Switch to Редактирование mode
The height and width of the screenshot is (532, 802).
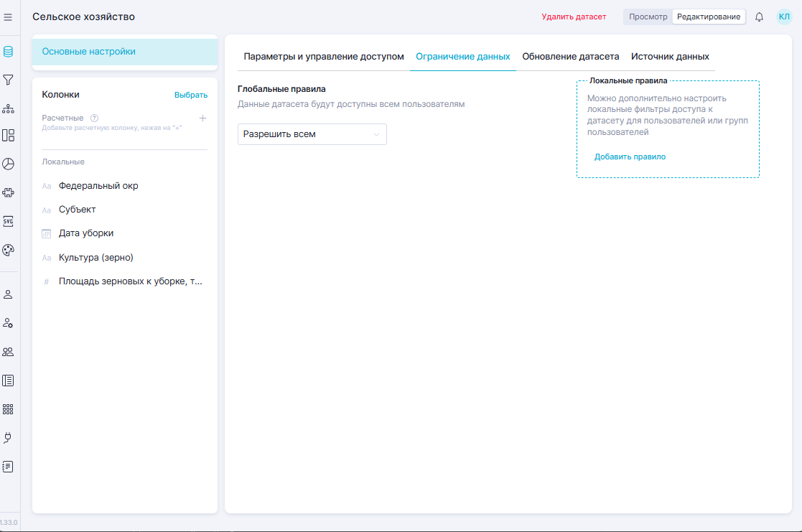point(708,17)
